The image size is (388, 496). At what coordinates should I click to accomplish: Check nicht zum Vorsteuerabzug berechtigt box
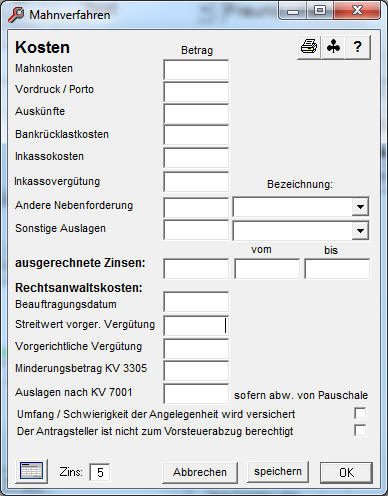click(360, 430)
